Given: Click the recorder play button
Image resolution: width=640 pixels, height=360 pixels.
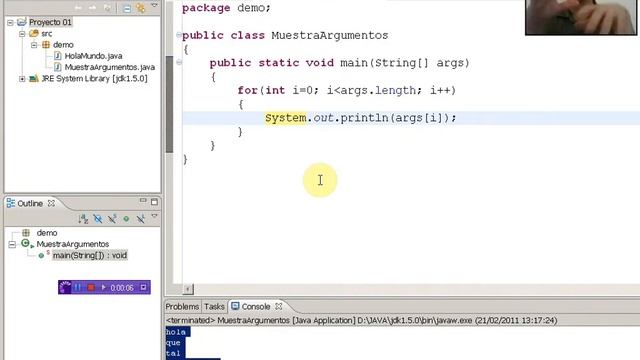Looking at the screenshot, I should tap(103, 287).
